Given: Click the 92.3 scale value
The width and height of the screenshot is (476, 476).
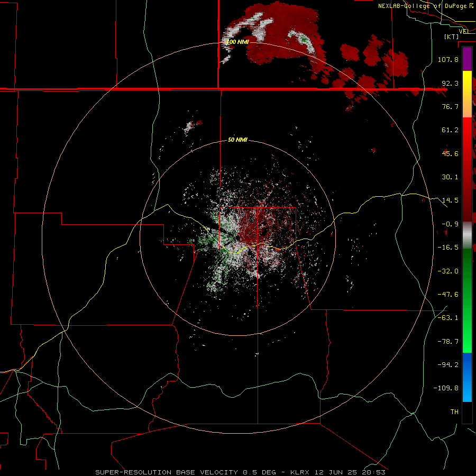Looking at the screenshot, I should pos(450,83).
